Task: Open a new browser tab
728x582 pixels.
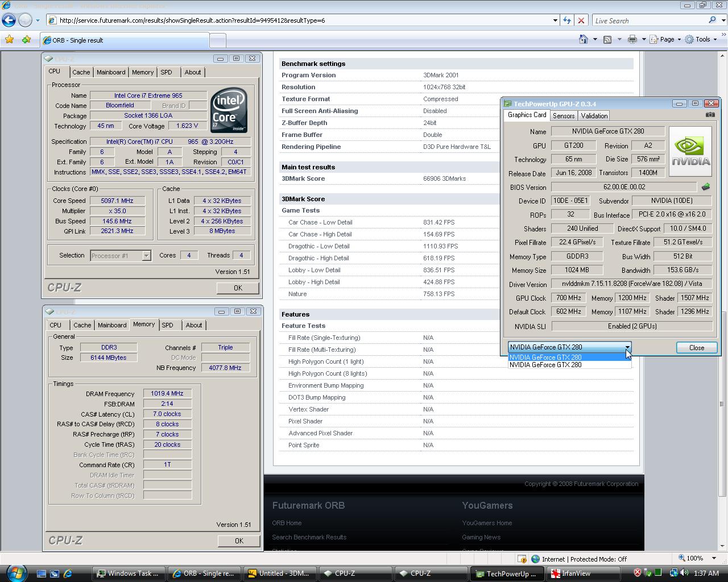Action: click(x=218, y=40)
